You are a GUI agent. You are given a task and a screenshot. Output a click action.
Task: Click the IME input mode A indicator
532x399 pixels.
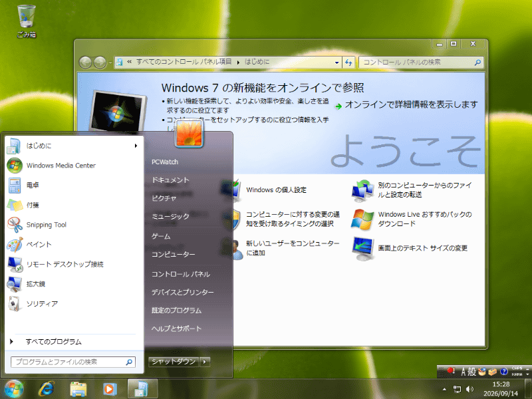click(463, 372)
